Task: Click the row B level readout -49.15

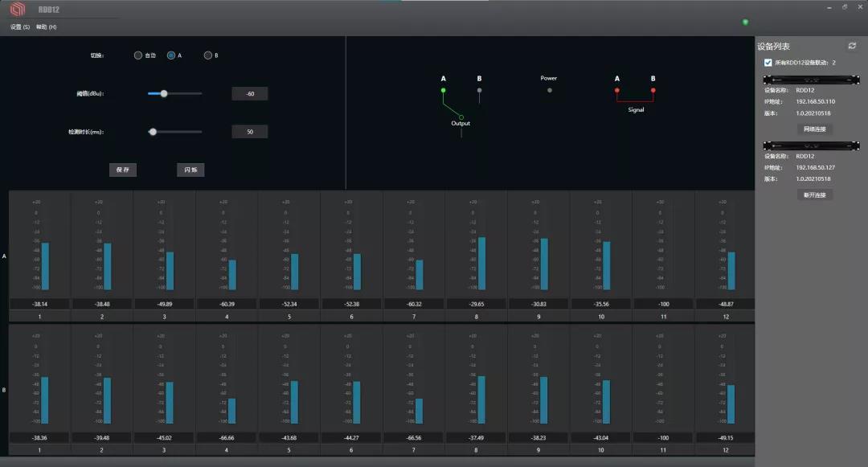Action: pyautogui.click(x=726, y=438)
